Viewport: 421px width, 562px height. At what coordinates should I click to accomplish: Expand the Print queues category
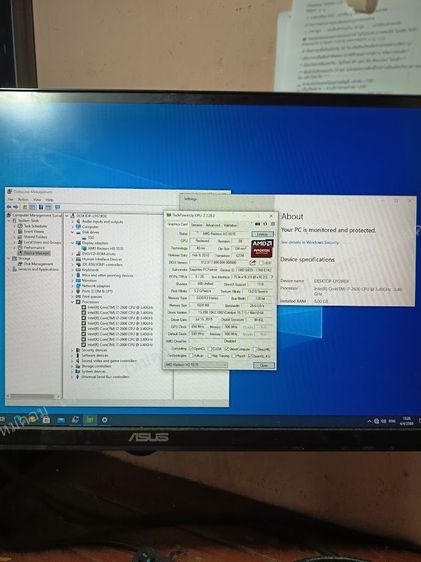(x=73, y=297)
